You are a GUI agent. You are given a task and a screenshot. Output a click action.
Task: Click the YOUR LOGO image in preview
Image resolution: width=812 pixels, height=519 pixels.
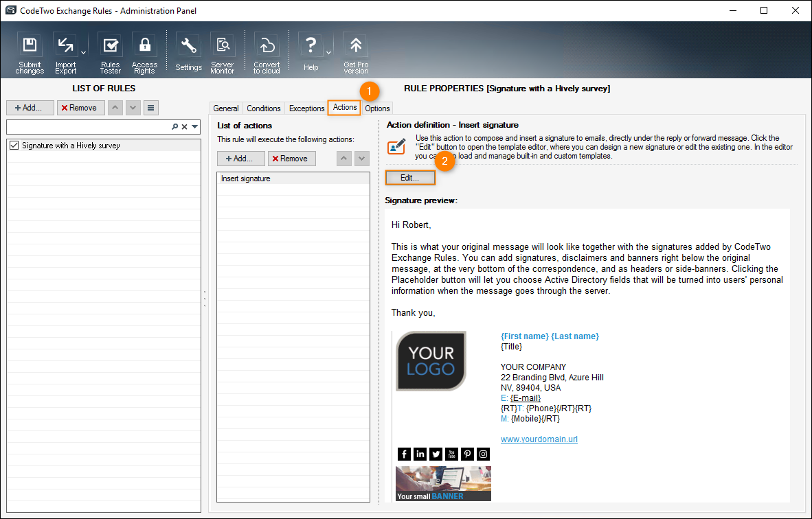point(431,360)
